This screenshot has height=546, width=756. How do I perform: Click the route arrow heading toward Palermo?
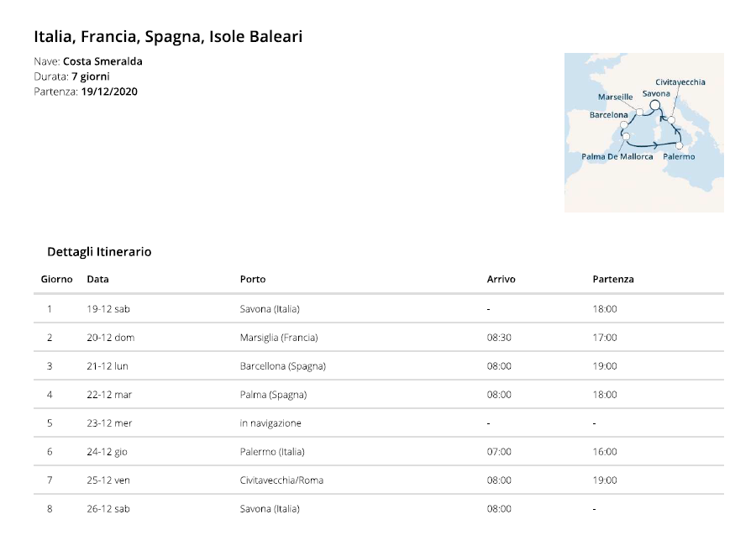pos(655,144)
